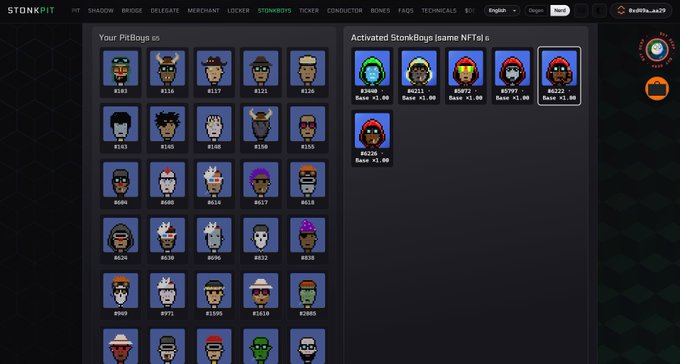680x364 pixels.
Task: Go to the PIT nav item
Action: tap(76, 10)
